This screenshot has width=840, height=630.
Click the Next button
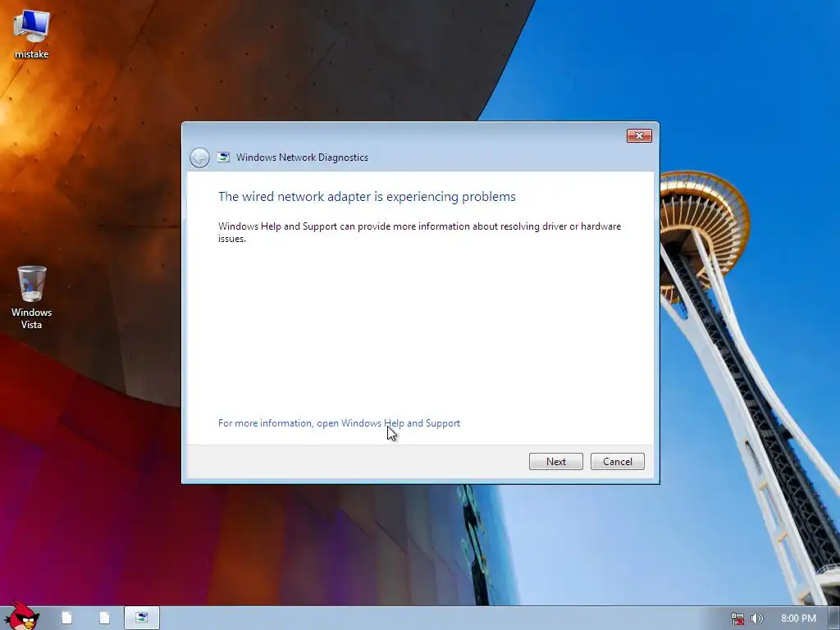(x=555, y=461)
